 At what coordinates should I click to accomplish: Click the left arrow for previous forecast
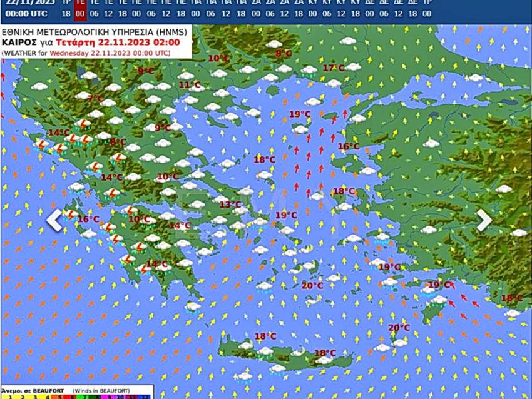[53, 219]
